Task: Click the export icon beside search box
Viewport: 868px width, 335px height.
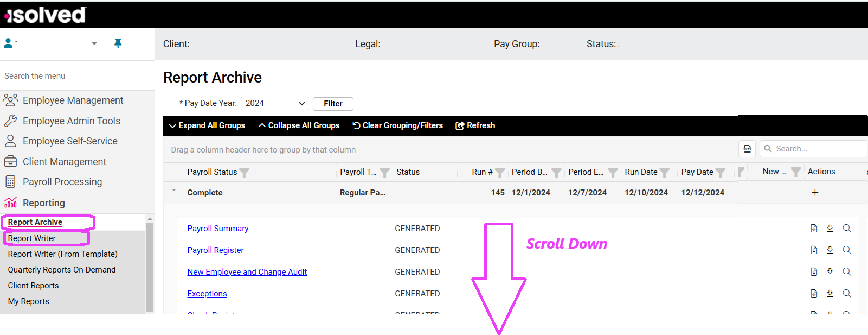Action: (x=747, y=149)
